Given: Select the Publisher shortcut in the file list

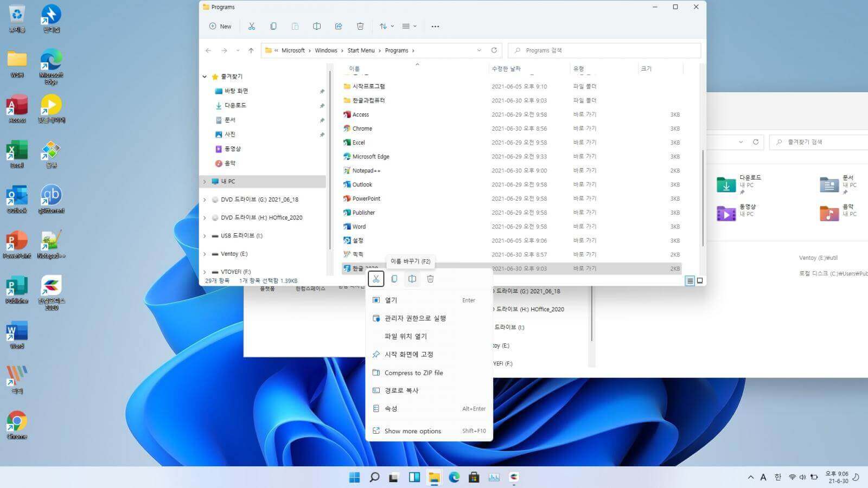Looking at the screenshot, I should [x=512, y=213].
